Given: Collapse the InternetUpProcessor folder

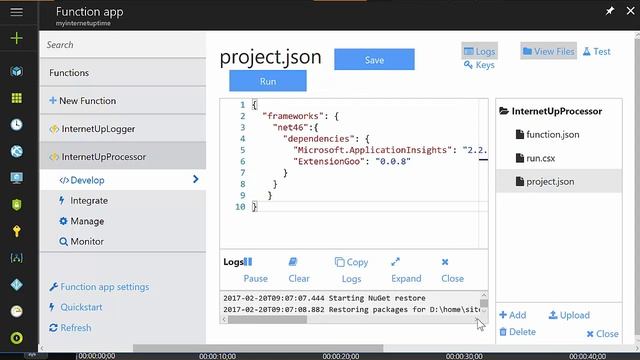Looking at the screenshot, I should tap(551, 111).
